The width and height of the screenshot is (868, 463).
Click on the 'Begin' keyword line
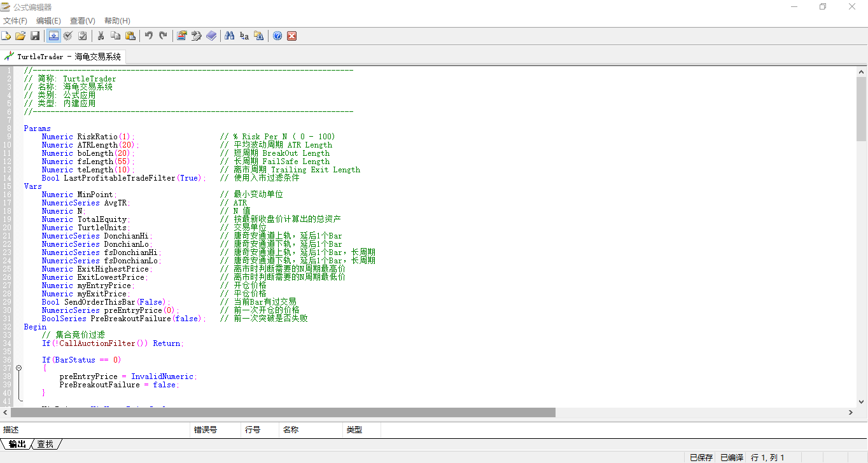click(35, 327)
